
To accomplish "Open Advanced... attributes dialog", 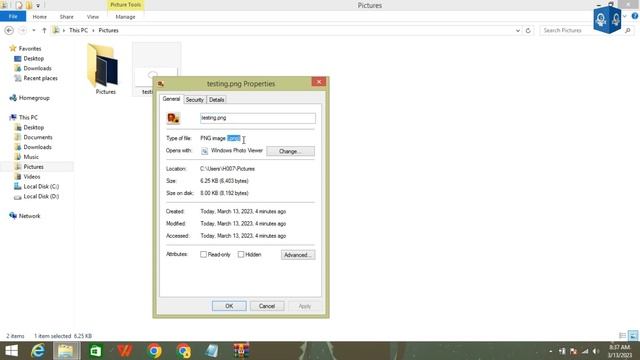I will click(298, 255).
